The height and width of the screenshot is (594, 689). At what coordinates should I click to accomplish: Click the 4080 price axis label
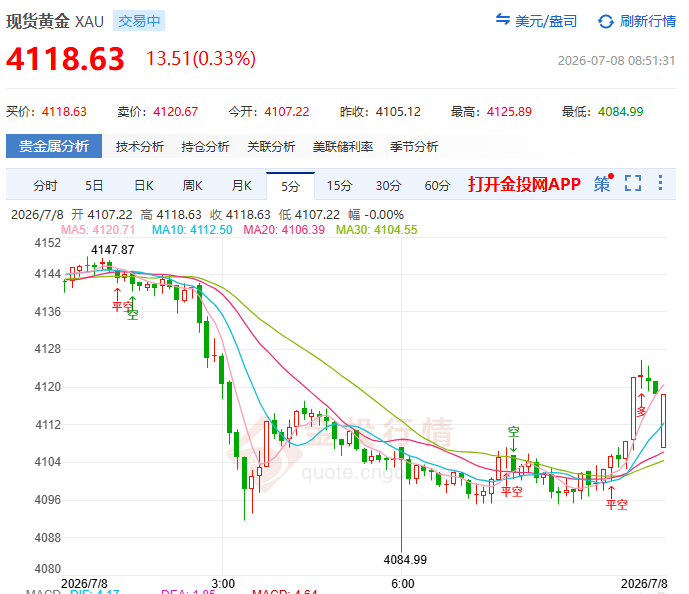point(47,569)
